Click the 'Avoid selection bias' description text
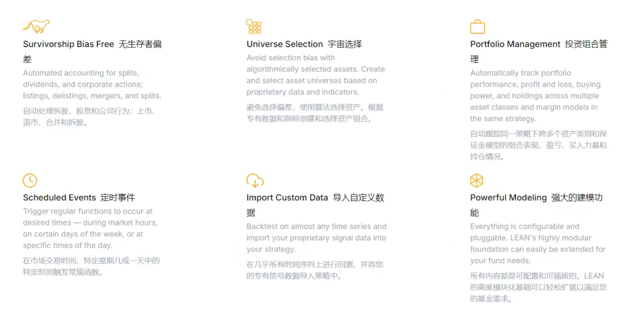Screen dimensions: 644x315 [315, 75]
